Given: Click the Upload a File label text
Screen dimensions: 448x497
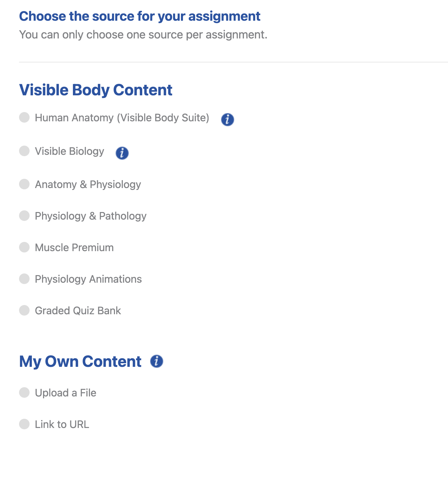Looking at the screenshot, I should click(x=65, y=393).
